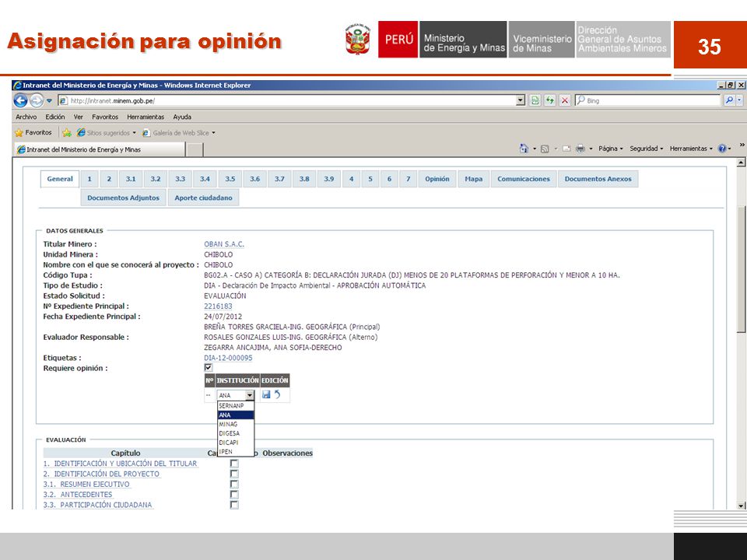
Task: Open the DIA-12-000095 etiqueta link
Action: pos(228,358)
